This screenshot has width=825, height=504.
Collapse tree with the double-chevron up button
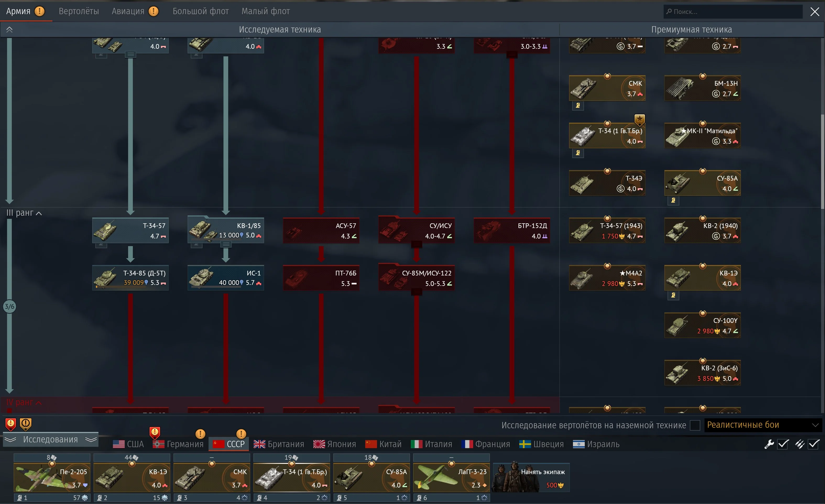[x=9, y=29]
